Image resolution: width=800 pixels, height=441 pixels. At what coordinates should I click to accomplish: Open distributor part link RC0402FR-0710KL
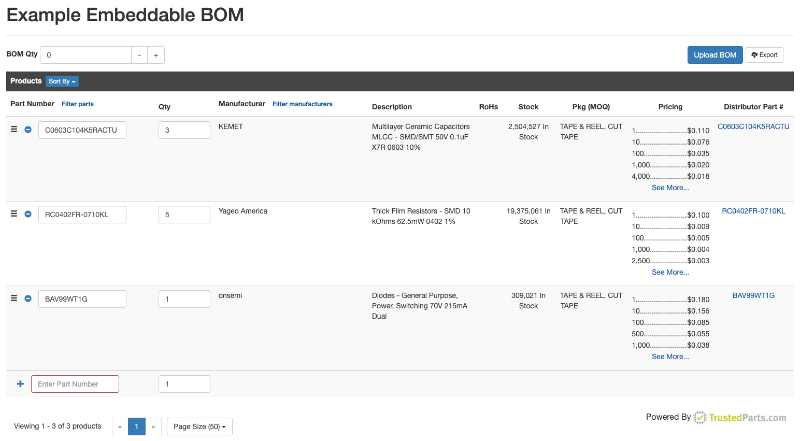tap(753, 211)
